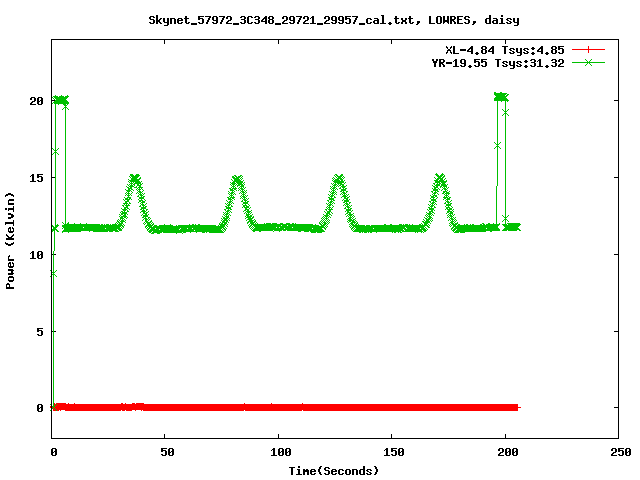Click the x-axis tick label 200
The height and width of the screenshot is (480, 640).
point(507,452)
